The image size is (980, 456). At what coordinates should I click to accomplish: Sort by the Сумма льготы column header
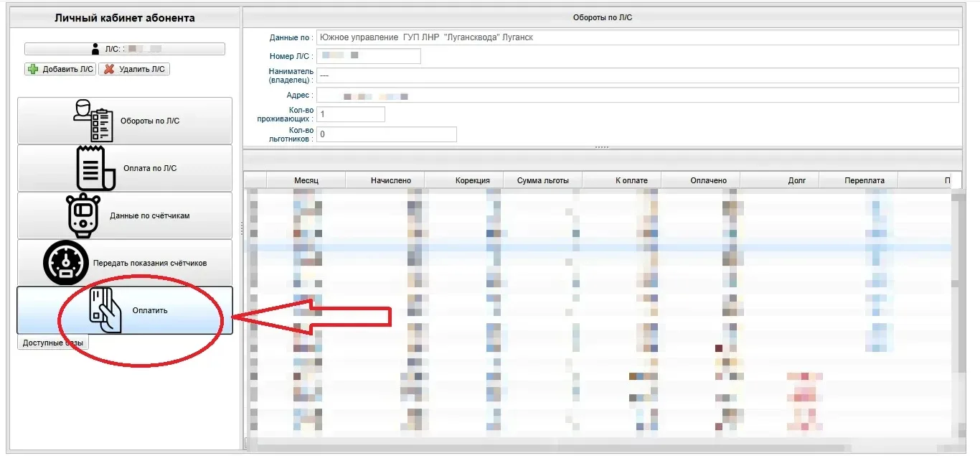pos(543,180)
